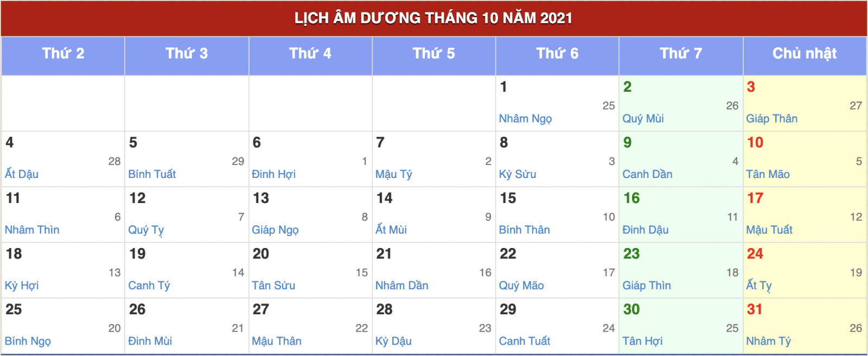The height and width of the screenshot is (356, 868).
Task: Select date 6 Đinh Hợi
Action: coord(310,159)
